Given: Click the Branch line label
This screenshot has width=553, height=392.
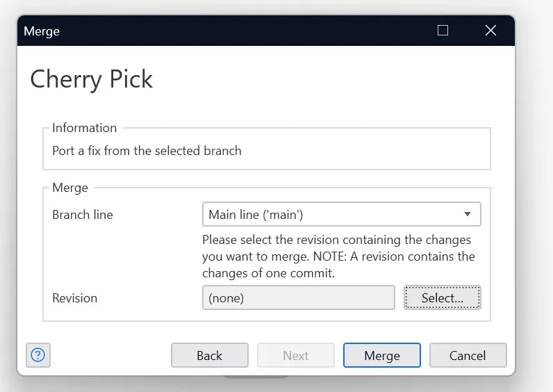Looking at the screenshot, I should [x=82, y=215].
